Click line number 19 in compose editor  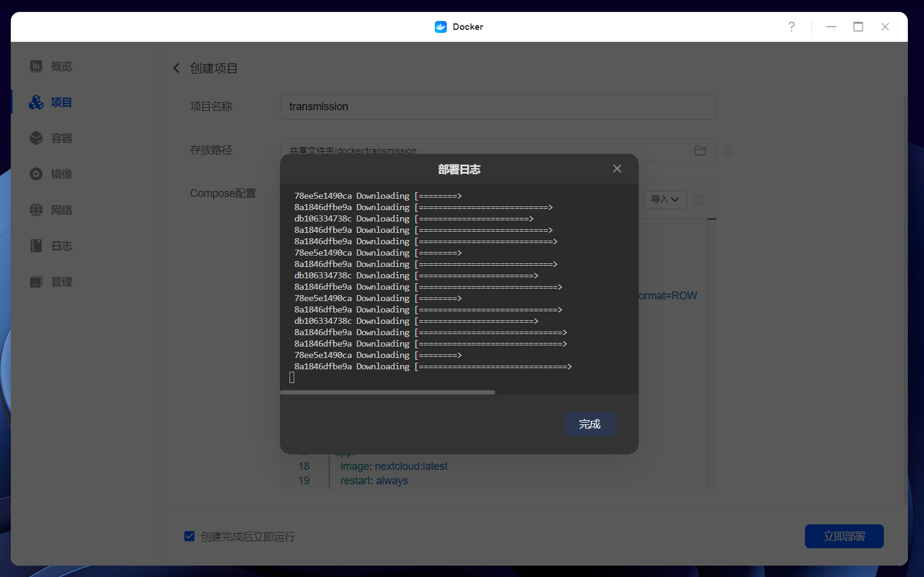(304, 481)
